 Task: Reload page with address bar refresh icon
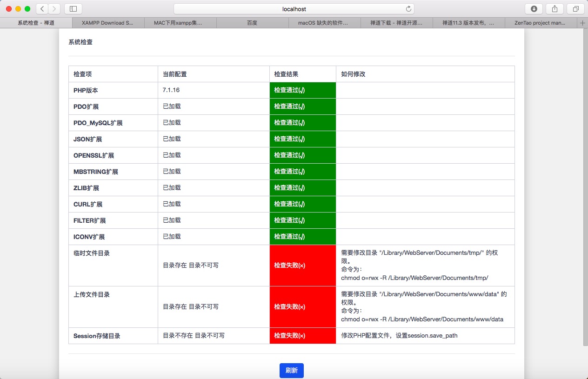tap(408, 9)
